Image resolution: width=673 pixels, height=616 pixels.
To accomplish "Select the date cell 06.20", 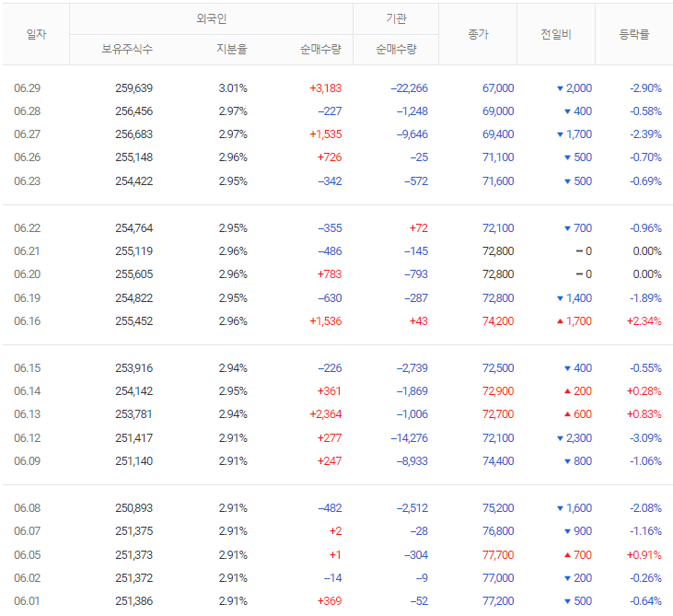I will 27,274.
